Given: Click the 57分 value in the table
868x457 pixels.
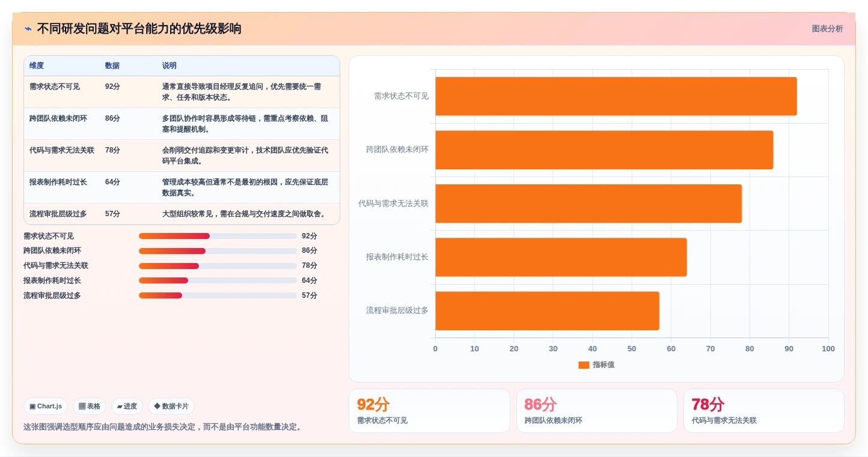Looking at the screenshot, I should click(112, 214).
